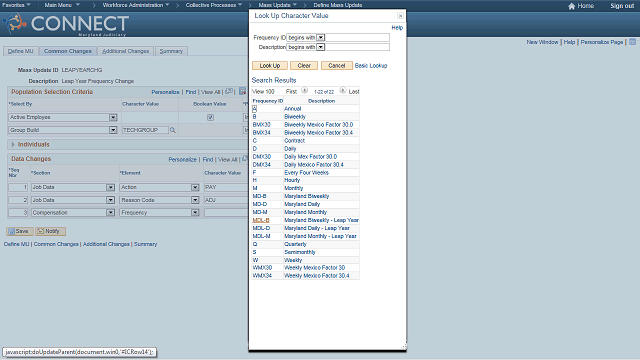Select frequency BMX30
The image size is (640, 360).
(x=262, y=124)
